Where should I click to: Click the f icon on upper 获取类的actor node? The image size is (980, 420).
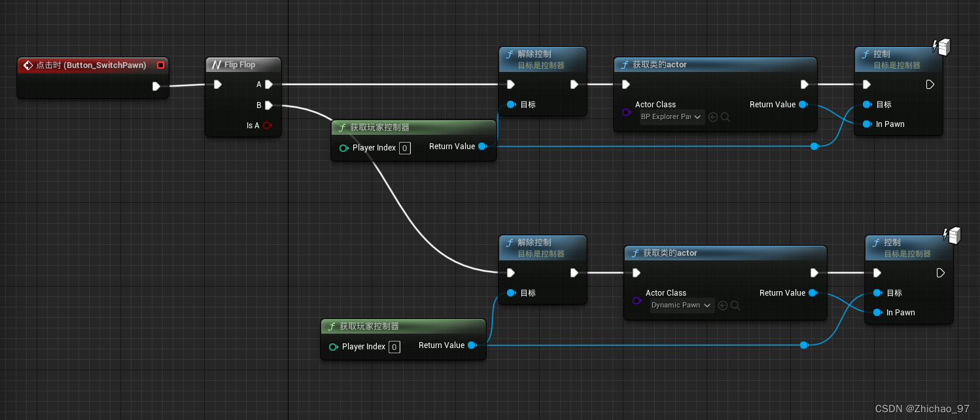(x=626, y=64)
